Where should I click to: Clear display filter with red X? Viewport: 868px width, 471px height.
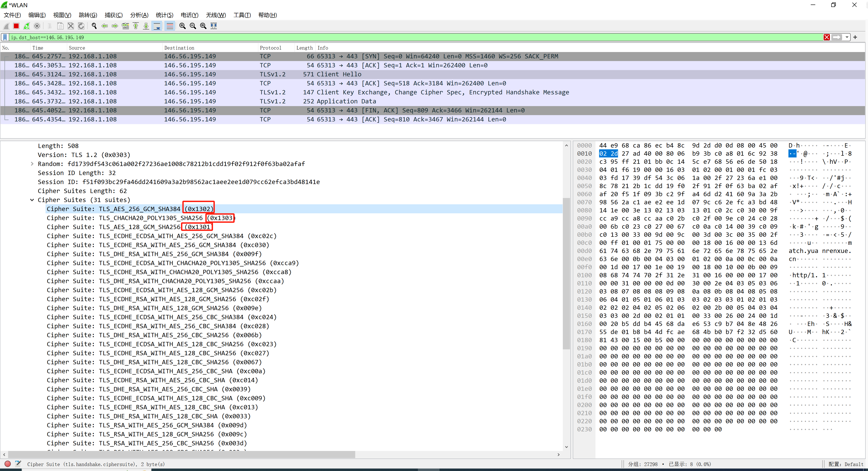tap(827, 37)
